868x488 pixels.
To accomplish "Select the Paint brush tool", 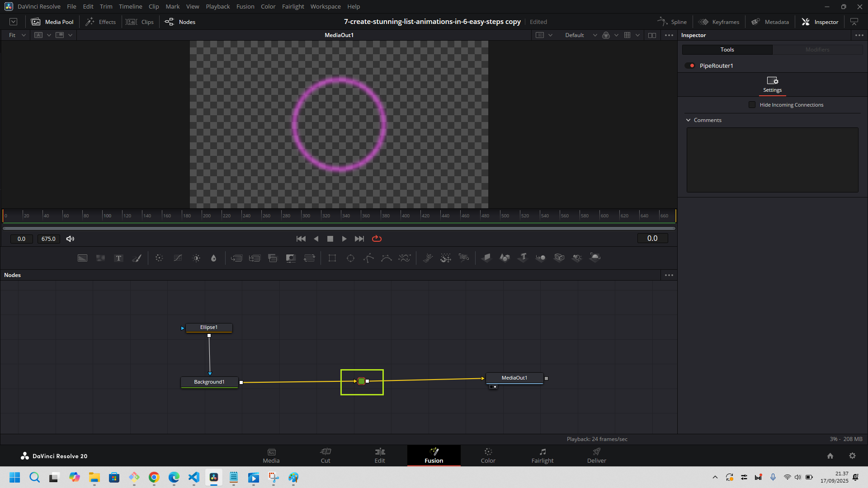I will (137, 258).
